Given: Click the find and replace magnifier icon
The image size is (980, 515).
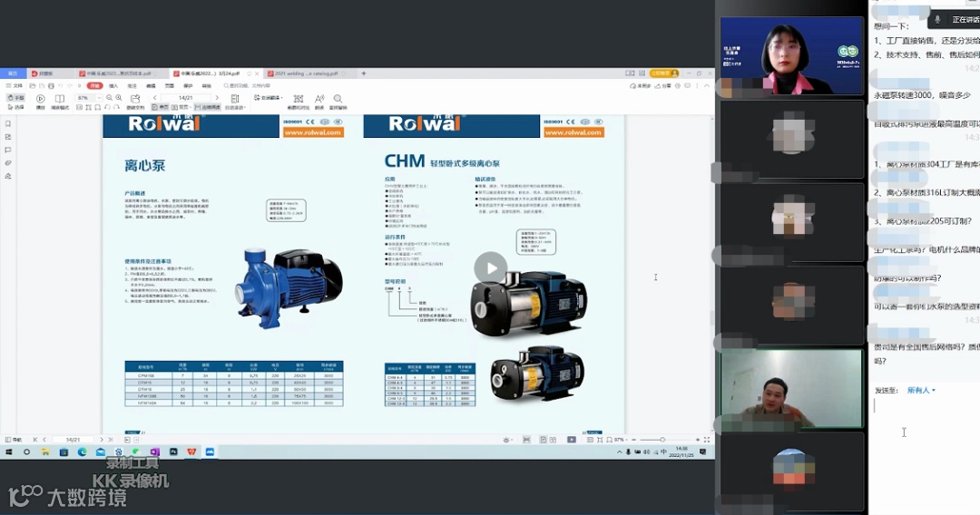Looking at the screenshot, I should click(338, 99).
